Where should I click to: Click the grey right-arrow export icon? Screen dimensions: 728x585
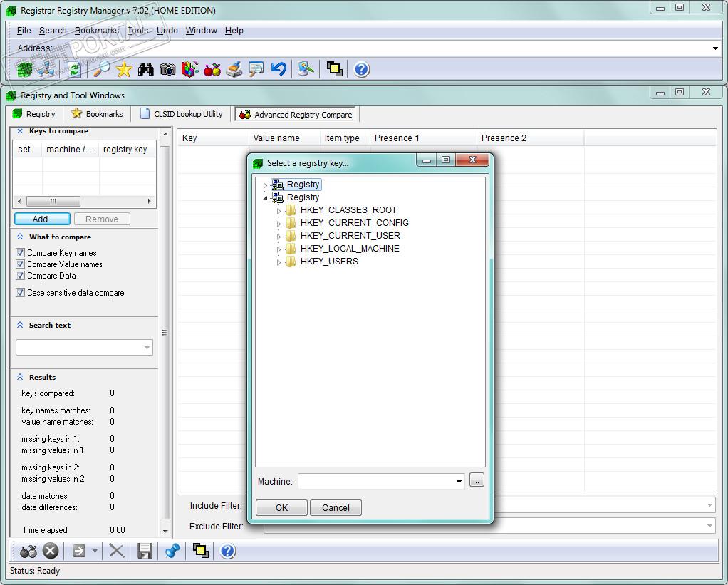[79, 551]
